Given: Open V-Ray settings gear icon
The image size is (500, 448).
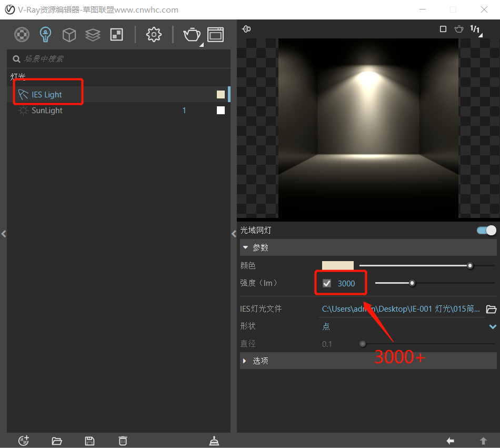Looking at the screenshot, I should coord(154,34).
